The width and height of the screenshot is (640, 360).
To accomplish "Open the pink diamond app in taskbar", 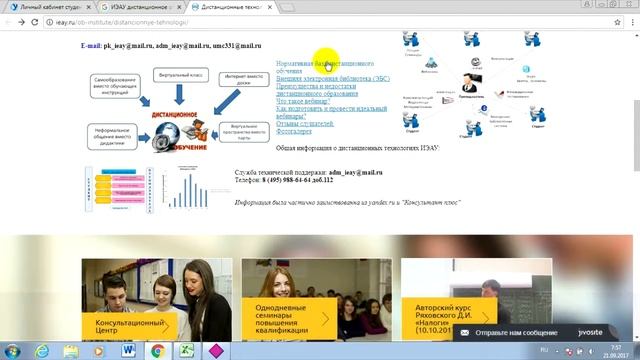I will pyautogui.click(x=216, y=351).
